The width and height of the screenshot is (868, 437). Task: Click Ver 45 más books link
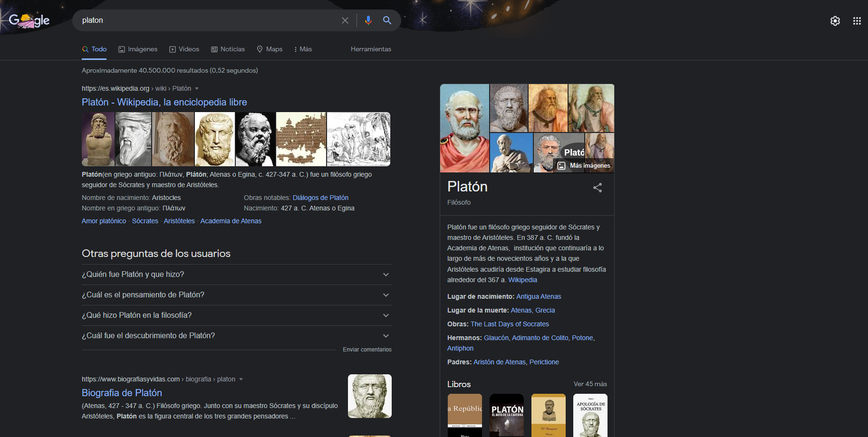590,384
